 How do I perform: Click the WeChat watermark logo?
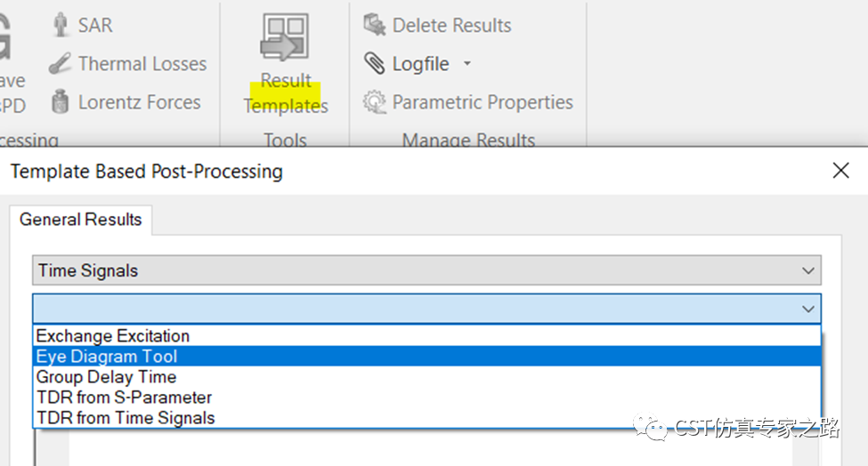pos(651,427)
